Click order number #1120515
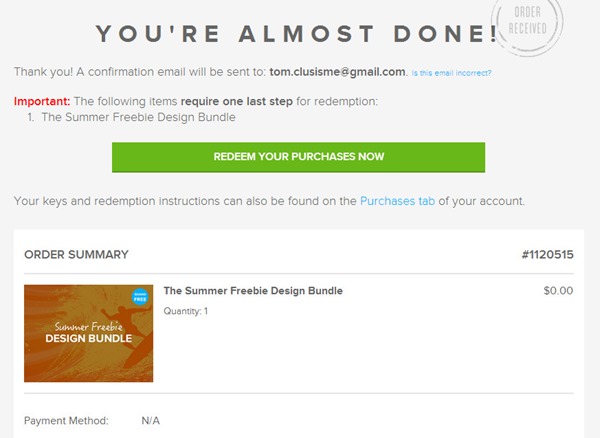The width and height of the screenshot is (600, 438). (x=547, y=255)
